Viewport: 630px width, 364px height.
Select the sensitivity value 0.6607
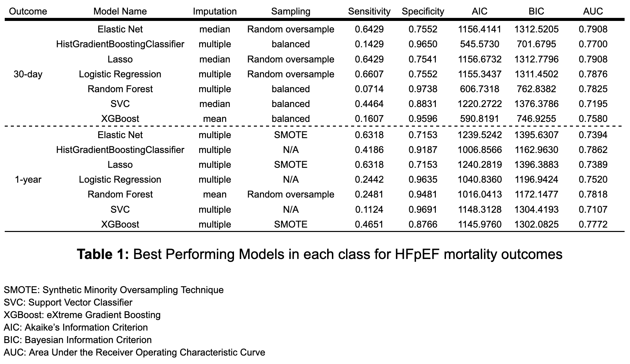pos(369,74)
